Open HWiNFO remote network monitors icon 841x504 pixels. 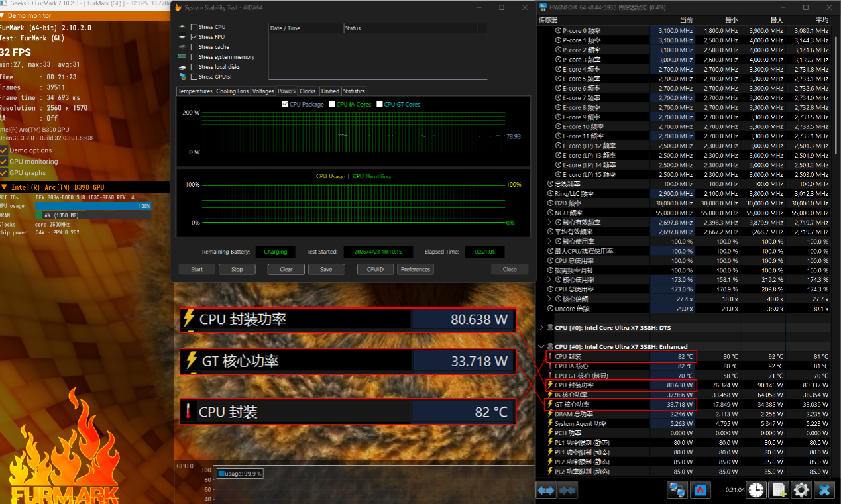click(677, 490)
